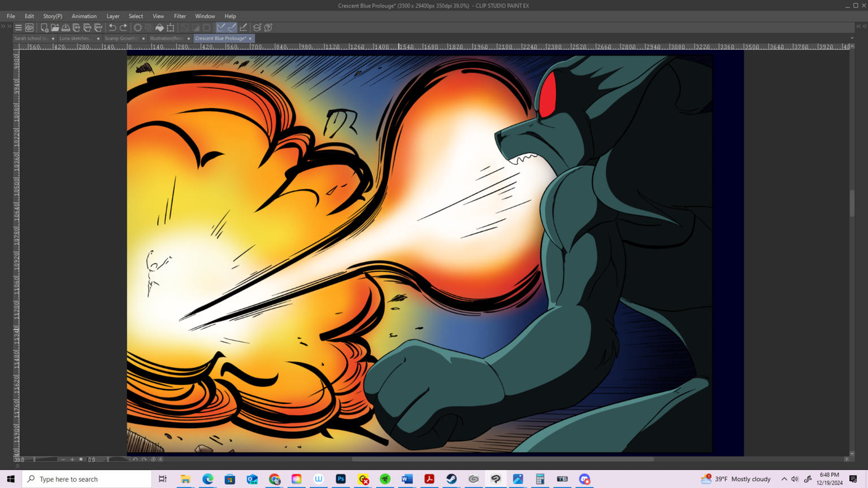Click the Fill paint bucket icon
This screenshot has height=488, width=868.
click(x=159, y=27)
